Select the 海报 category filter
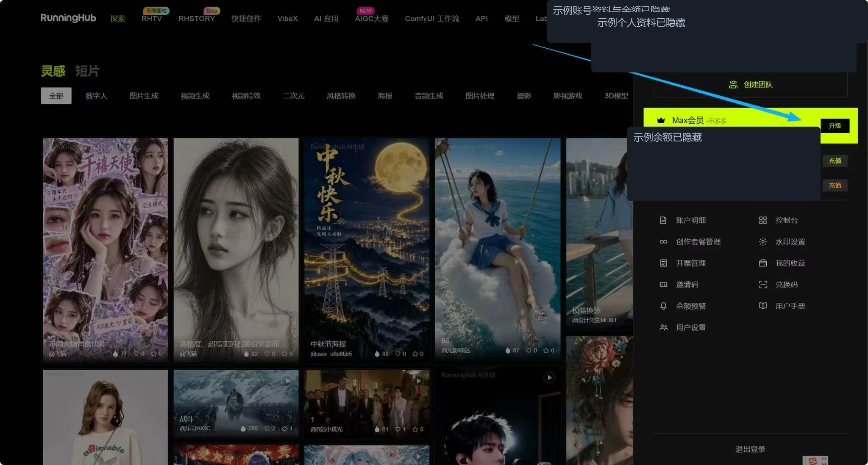The width and height of the screenshot is (868, 465). [x=385, y=96]
